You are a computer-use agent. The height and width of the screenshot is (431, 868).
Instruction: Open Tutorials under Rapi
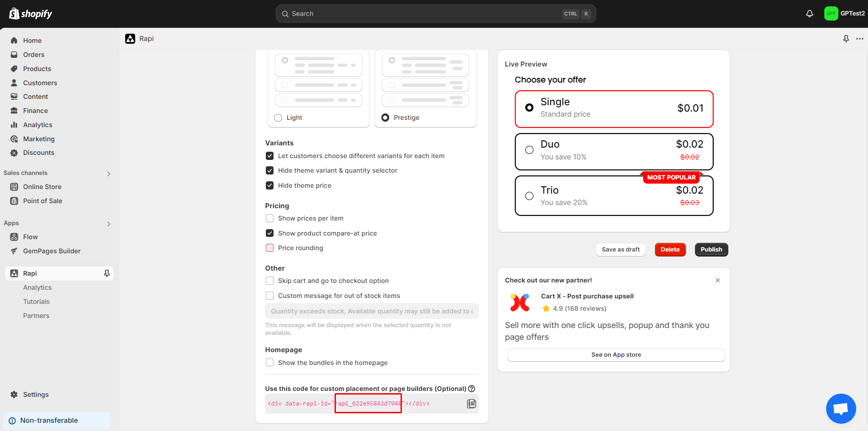click(36, 302)
